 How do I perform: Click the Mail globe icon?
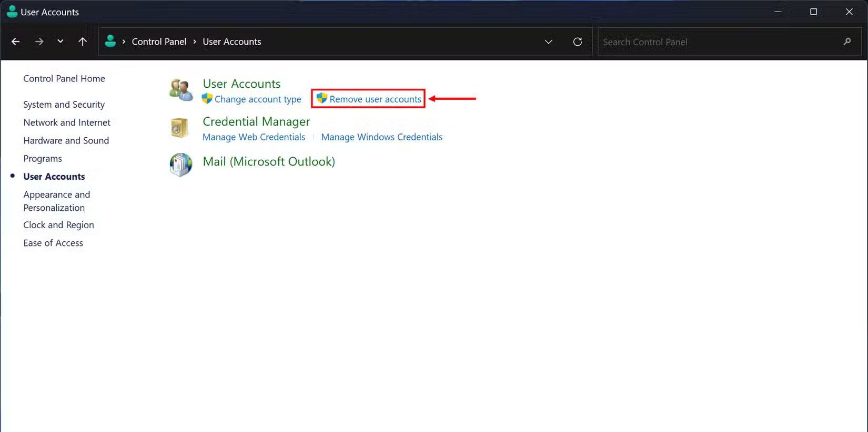pos(181,164)
